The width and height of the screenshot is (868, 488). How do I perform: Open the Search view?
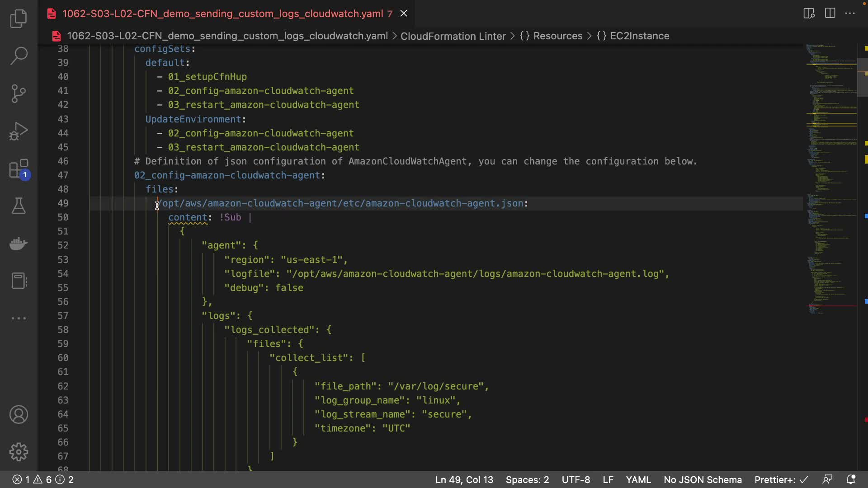point(19,56)
